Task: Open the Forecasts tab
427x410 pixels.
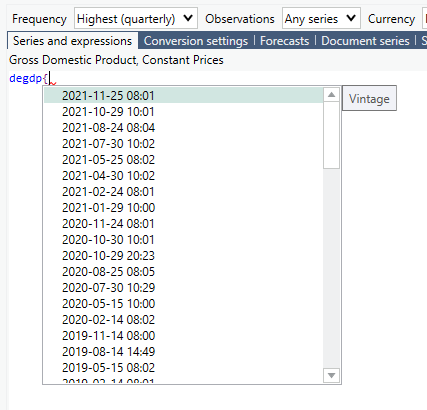Action: pyautogui.click(x=284, y=41)
